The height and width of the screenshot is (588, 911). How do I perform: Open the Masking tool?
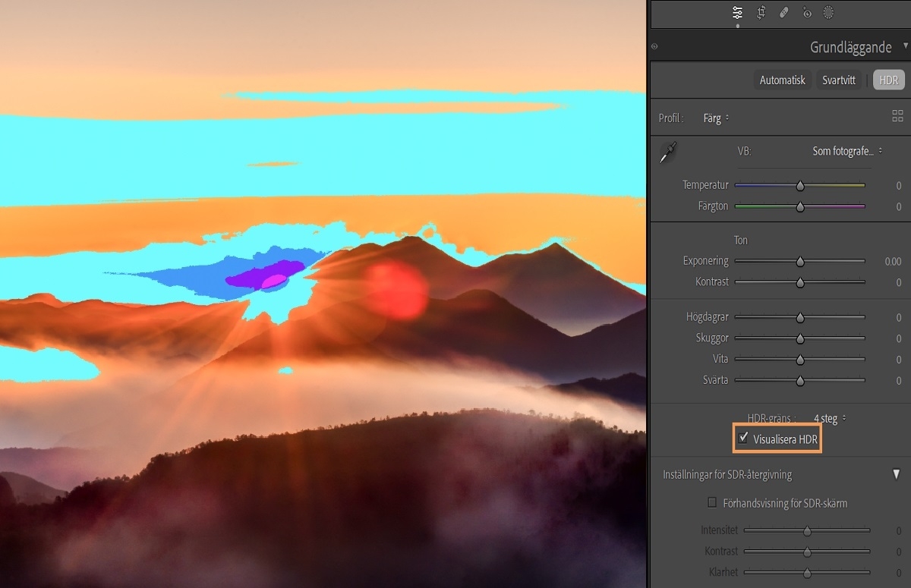pyautogui.click(x=828, y=12)
